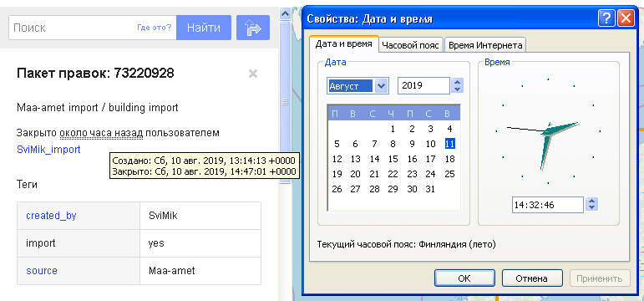The height and width of the screenshot is (301, 644).
Task: Click the import tag key cell
Action: point(79,243)
